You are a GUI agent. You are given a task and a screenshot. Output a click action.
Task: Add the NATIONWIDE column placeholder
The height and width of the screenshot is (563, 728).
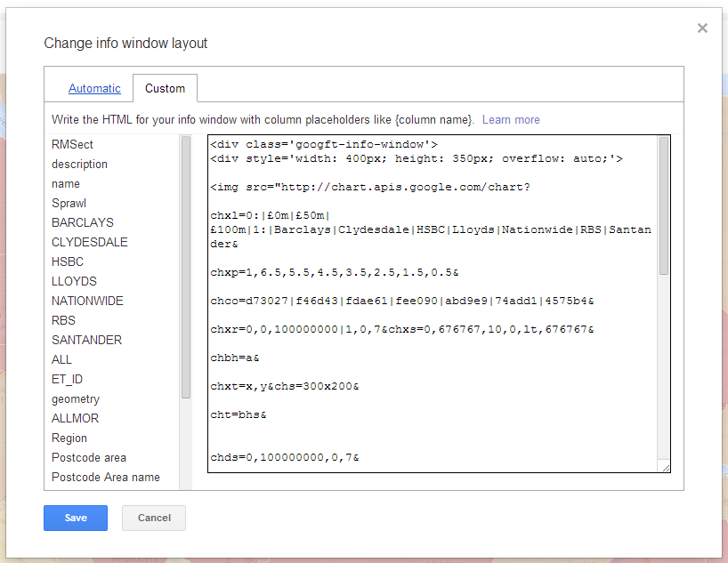click(x=87, y=302)
